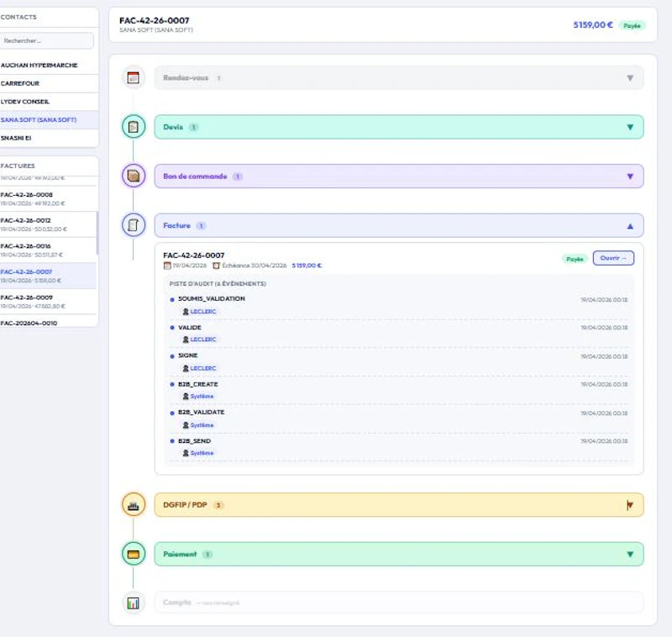This screenshot has width=672, height=637.
Task: Click the 5159,00 € amount in header
Action: point(593,25)
